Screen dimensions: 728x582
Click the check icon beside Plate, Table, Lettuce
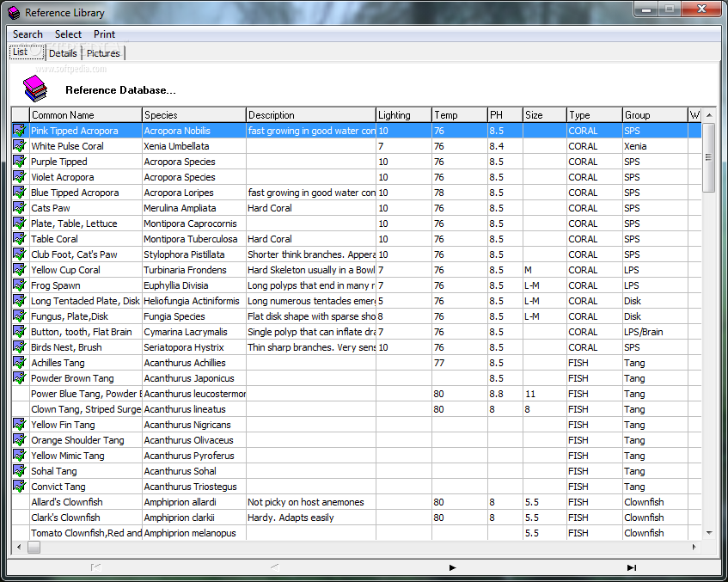(20, 224)
